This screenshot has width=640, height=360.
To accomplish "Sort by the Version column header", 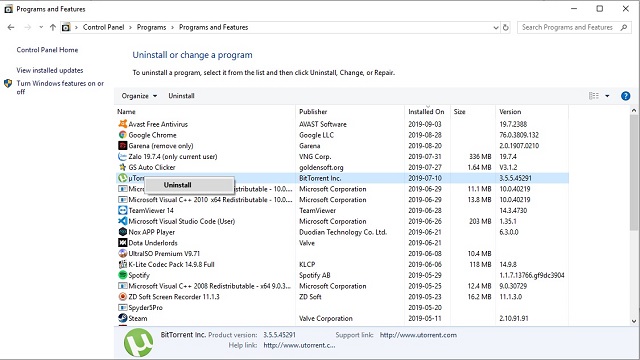I will tap(532, 111).
